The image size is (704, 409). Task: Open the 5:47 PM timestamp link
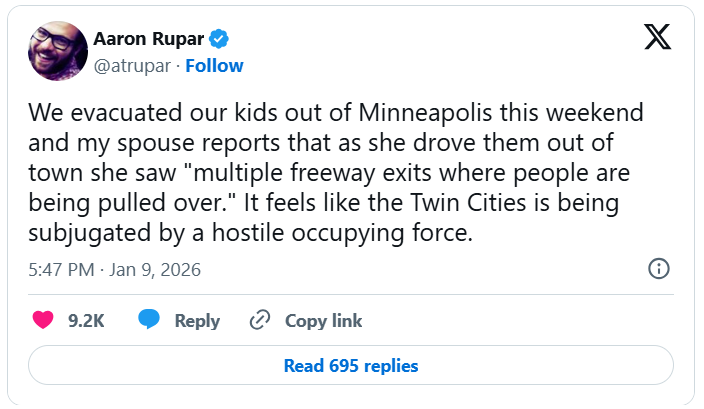pyautogui.click(x=61, y=270)
